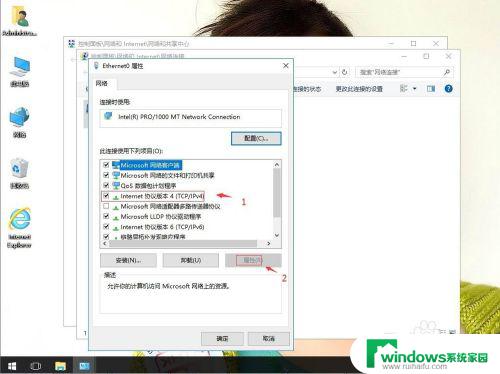Click the help icon in Network Connections window
This screenshot has height=374, width=500.
click(x=449, y=89)
